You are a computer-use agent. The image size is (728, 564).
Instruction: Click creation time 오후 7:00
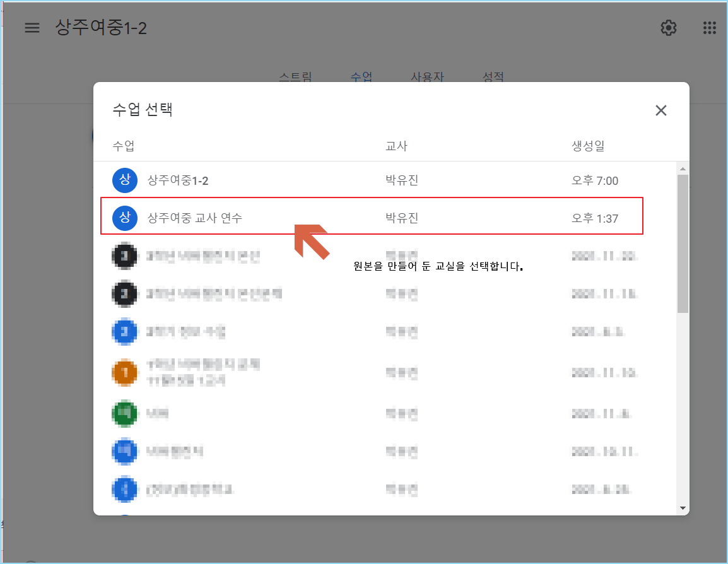(x=595, y=180)
